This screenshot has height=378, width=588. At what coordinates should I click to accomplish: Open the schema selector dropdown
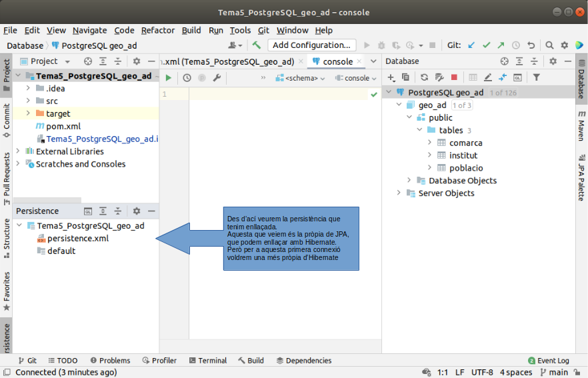(x=300, y=78)
